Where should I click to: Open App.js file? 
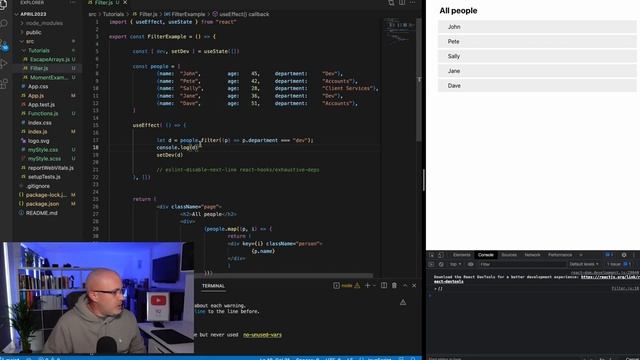36,96
